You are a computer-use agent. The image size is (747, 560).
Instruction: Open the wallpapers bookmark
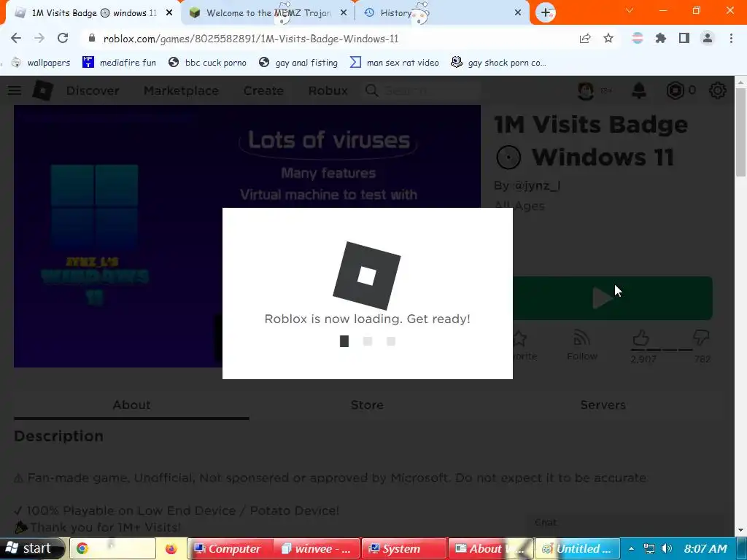41,63
